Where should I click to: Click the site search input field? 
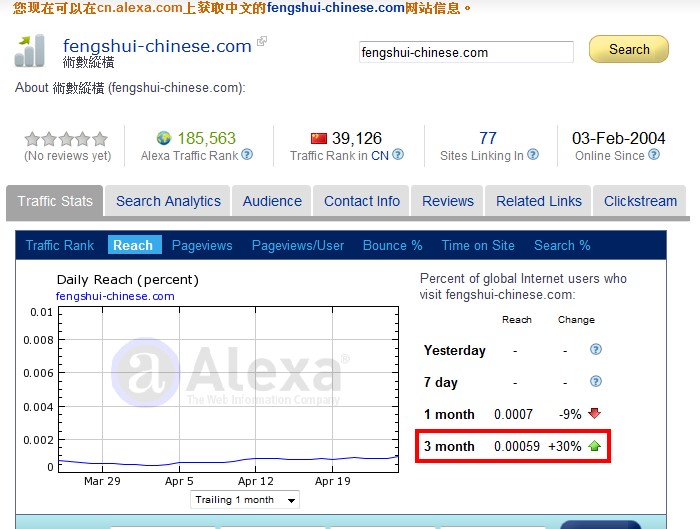click(466, 52)
